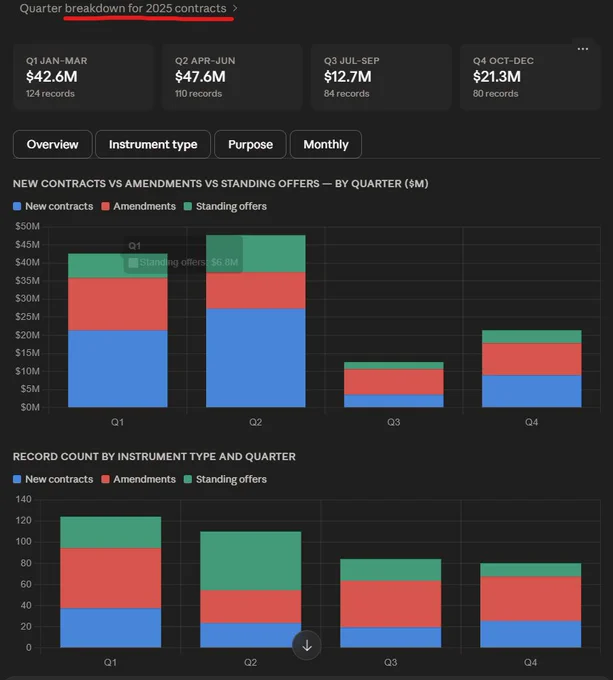Click the scroll-down arrow button
This screenshot has width=613, height=680.
coord(307,645)
